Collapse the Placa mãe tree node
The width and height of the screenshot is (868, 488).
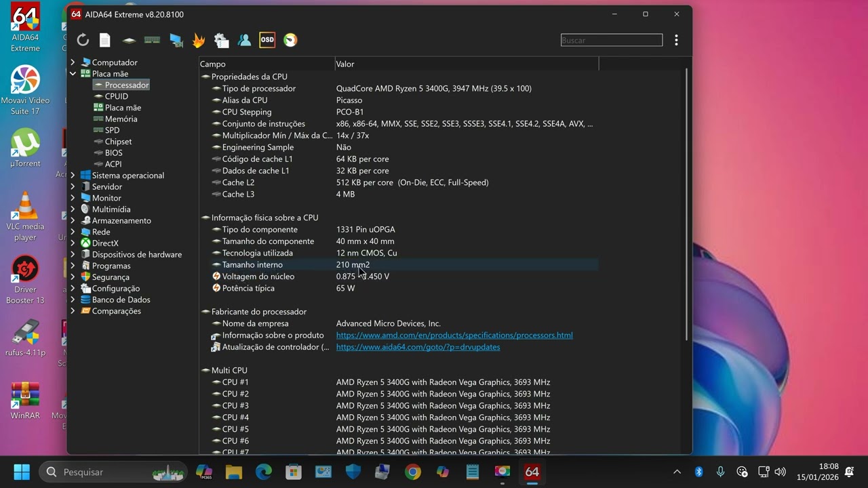pyautogui.click(x=73, y=74)
